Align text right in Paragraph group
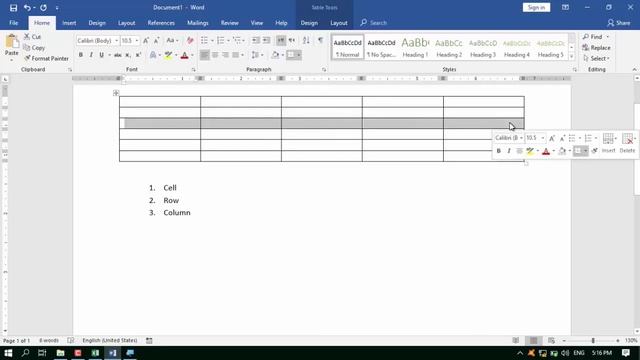 tap(225, 55)
